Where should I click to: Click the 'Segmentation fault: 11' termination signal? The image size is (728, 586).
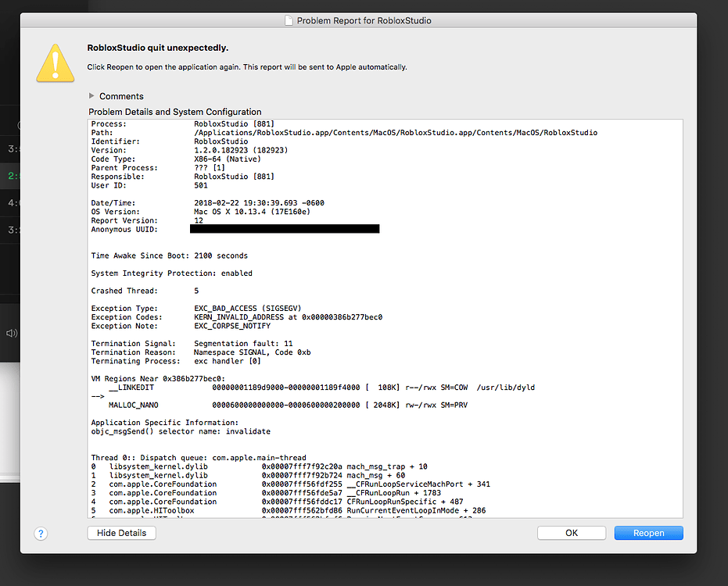pos(243,344)
